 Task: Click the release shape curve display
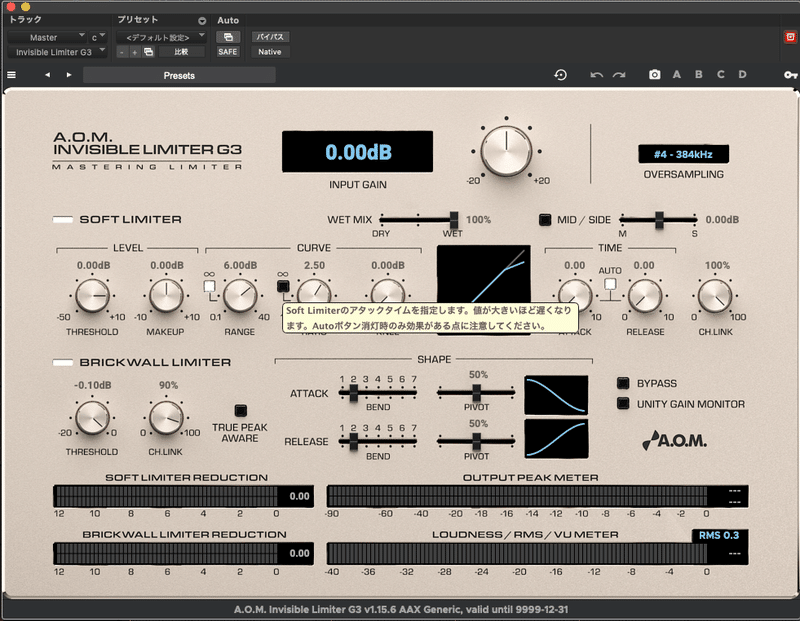point(556,439)
